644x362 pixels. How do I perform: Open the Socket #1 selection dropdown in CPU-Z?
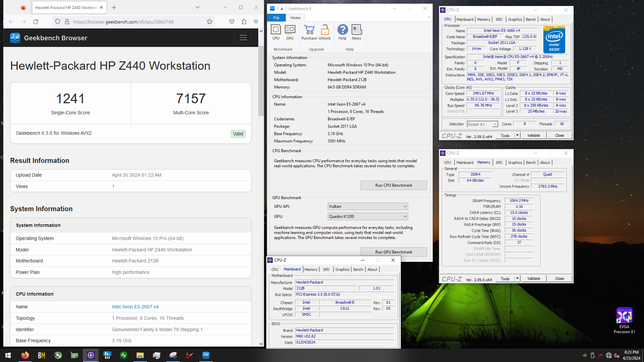(482, 124)
